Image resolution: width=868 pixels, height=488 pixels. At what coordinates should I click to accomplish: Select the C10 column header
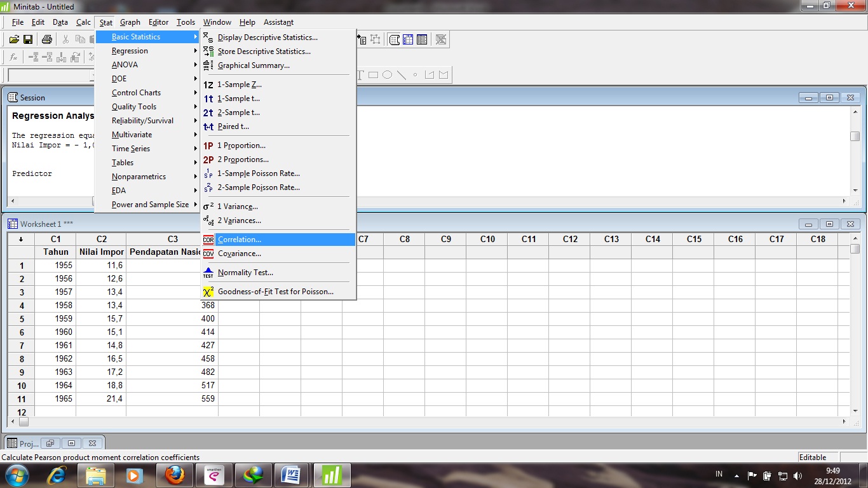[x=487, y=239]
